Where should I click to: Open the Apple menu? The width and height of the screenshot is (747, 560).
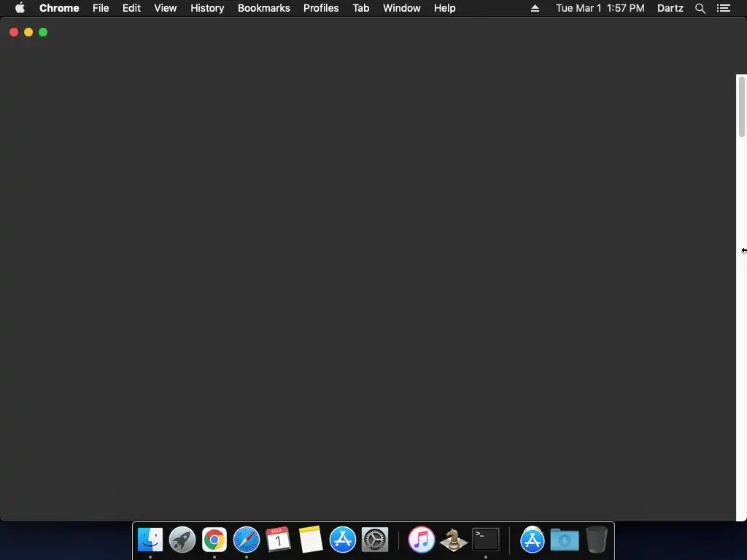[x=20, y=8]
